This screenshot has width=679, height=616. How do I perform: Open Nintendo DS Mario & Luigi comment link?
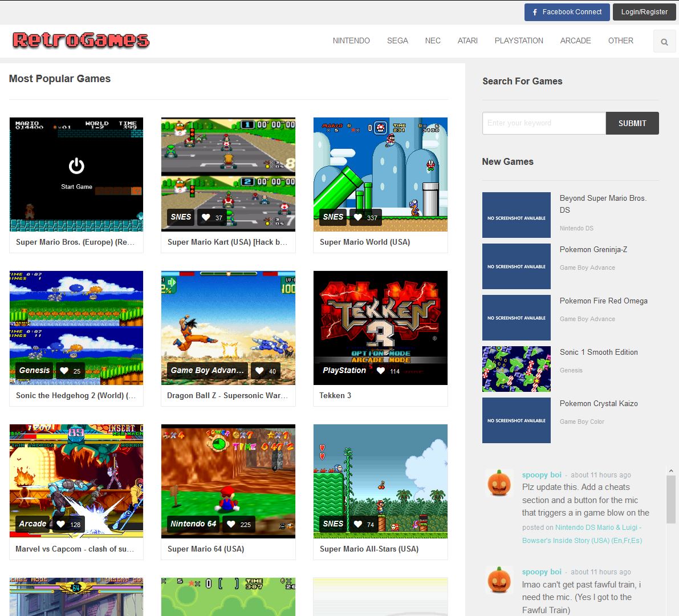tap(582, 534)
